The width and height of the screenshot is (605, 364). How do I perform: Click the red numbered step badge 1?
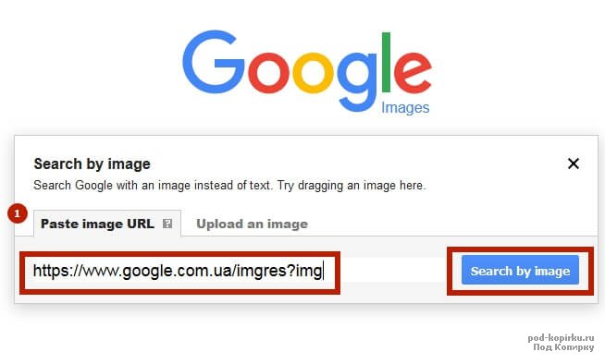click(18, 213)
